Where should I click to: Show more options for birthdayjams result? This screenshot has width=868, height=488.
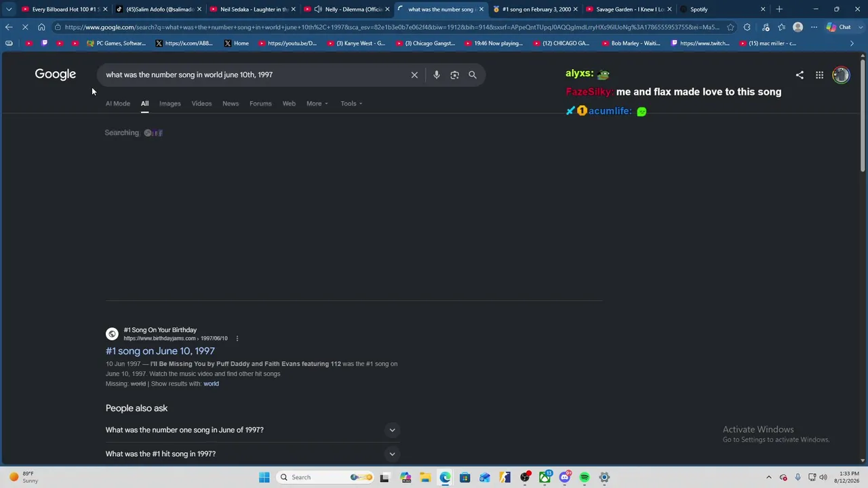click(237, 338)
